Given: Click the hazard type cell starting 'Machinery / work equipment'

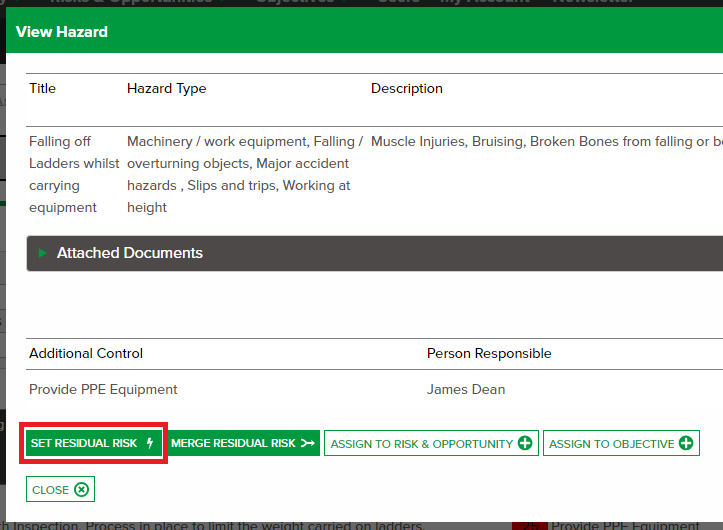Looking at the screenshot, I should pyautogui.click(x=245, y=174).
